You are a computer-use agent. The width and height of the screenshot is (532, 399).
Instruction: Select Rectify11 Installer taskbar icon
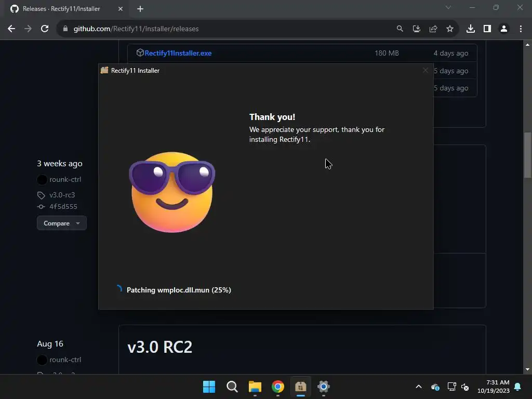coord(301,387)
